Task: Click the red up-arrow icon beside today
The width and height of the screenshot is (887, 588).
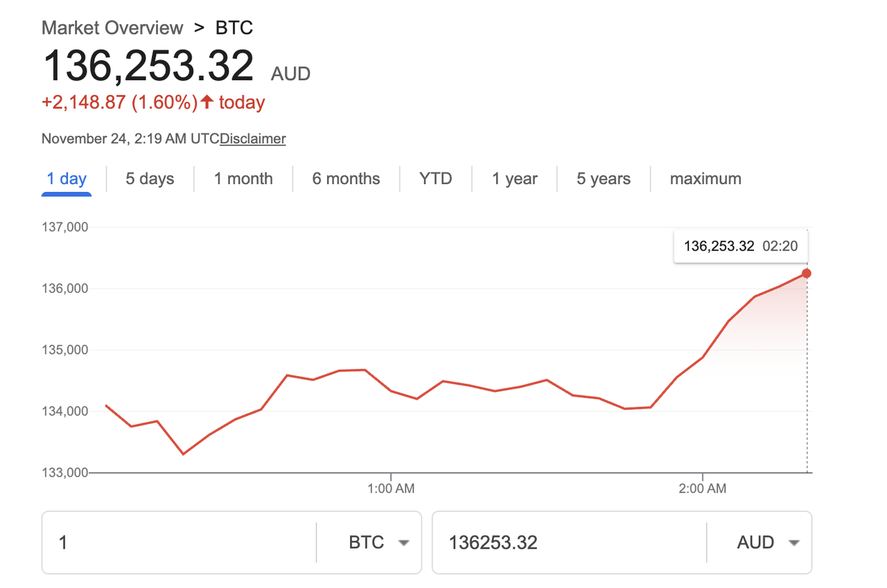Action: [x=207, y=103]
